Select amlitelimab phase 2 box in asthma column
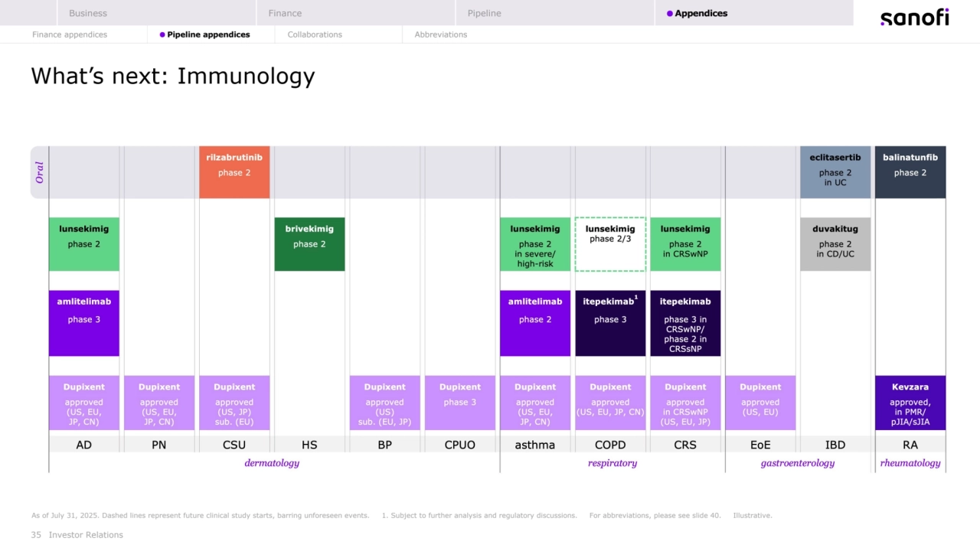The height and width of the screenshot is (551, 980). pos(535,323)
